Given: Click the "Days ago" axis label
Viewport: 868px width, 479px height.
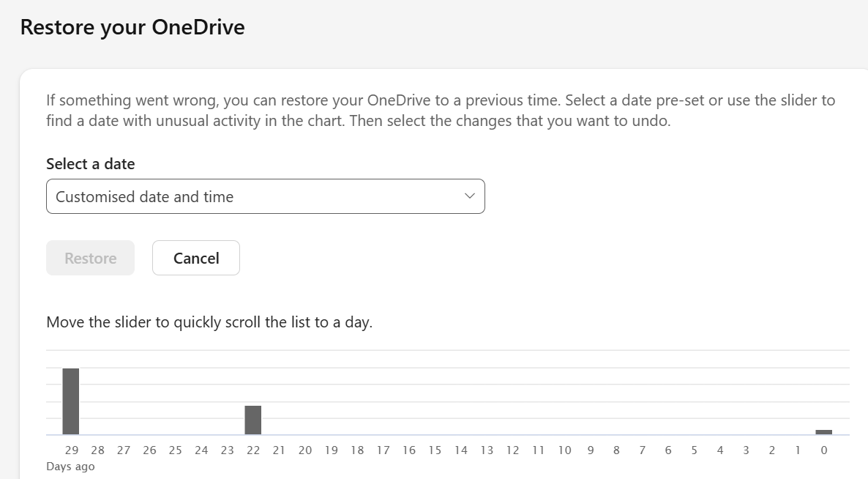Looking at the screenshot, I should (x=70, y=467).
